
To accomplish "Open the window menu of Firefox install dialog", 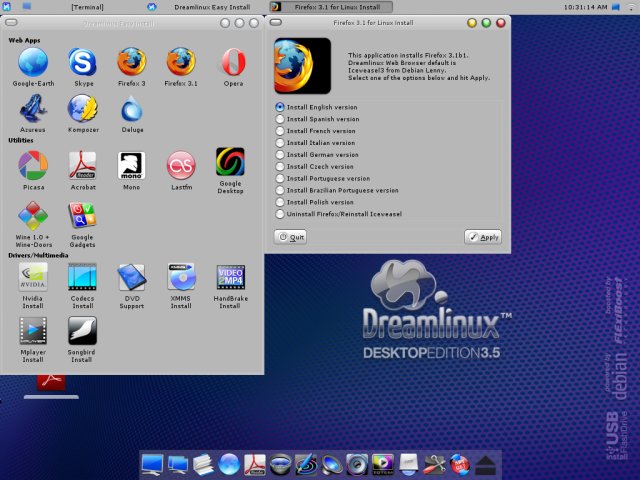I will (x=276, y=22).
